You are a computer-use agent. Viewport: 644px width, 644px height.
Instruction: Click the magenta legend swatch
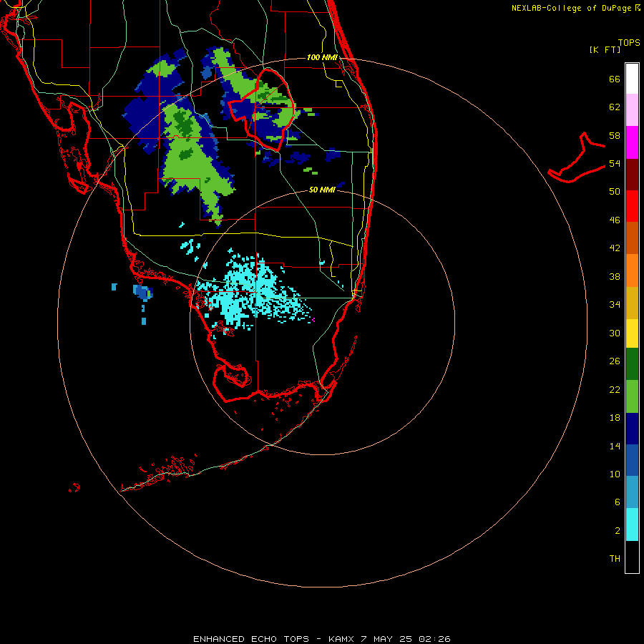coord(632,142)
